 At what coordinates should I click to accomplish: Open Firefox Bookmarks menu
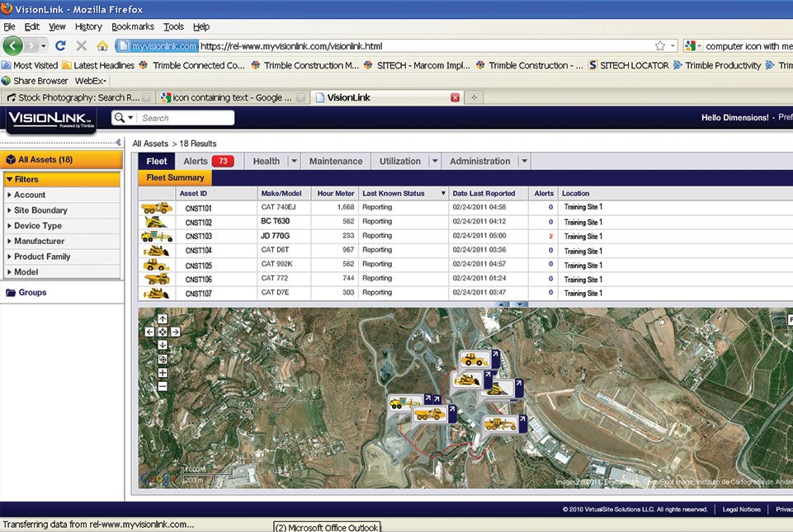tap(133, 26)
